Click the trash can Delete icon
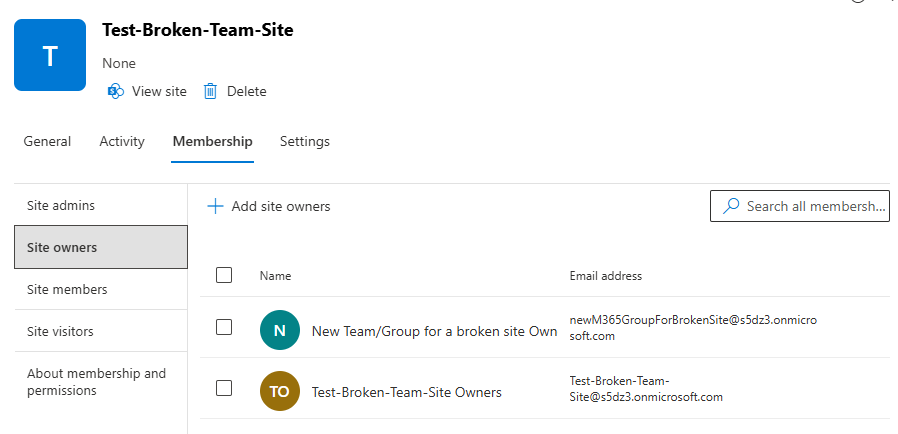Image resolution: width=898 pixels, height=434 pixels. 210,91
